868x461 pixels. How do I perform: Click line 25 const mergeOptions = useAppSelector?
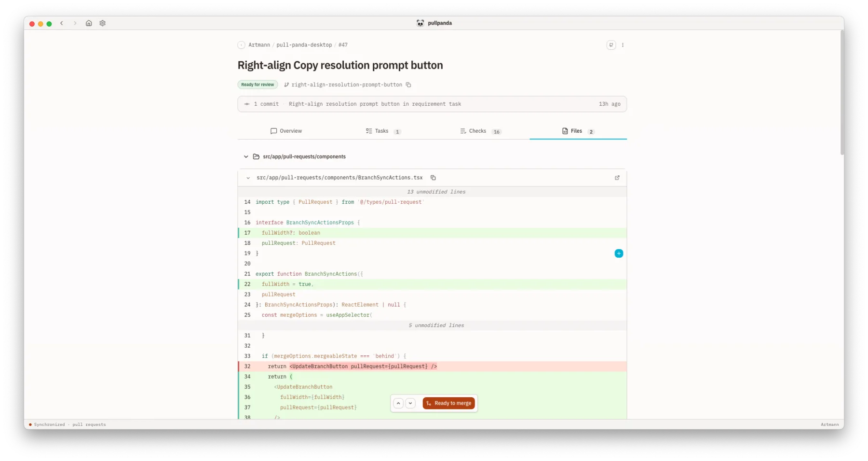[x=432, y=315]
